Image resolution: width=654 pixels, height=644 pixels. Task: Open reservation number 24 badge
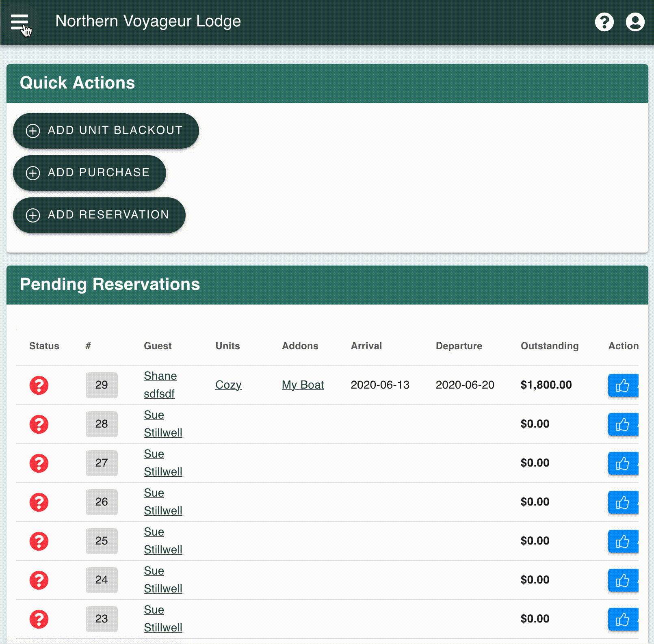(x=102, y=580)
